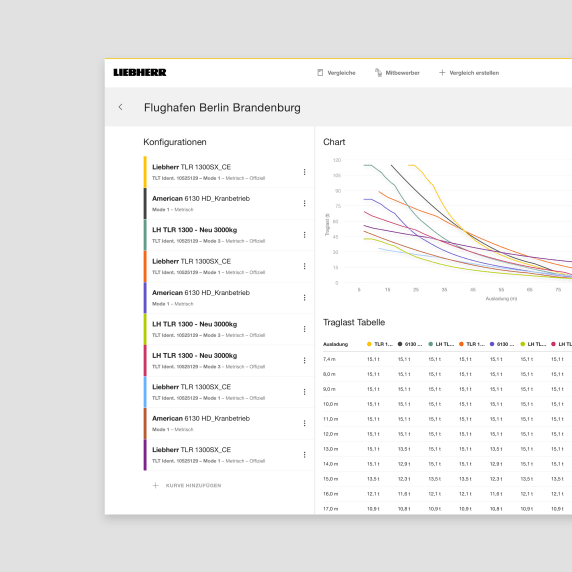572x572 pixels.
Task: Open options menu for green LH TLR 1300 row
Action: click(x=304, y=235)
